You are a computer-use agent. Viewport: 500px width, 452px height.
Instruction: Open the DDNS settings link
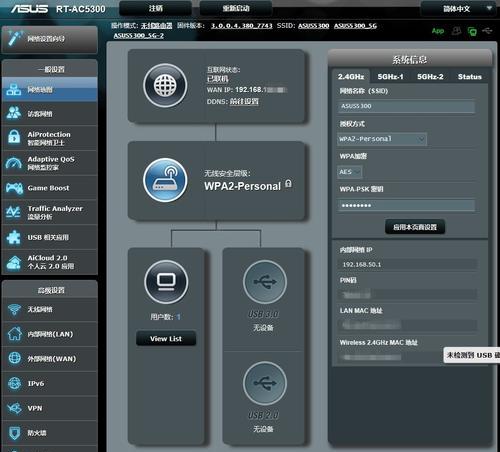pyautogui.click(x=244, y=101)
